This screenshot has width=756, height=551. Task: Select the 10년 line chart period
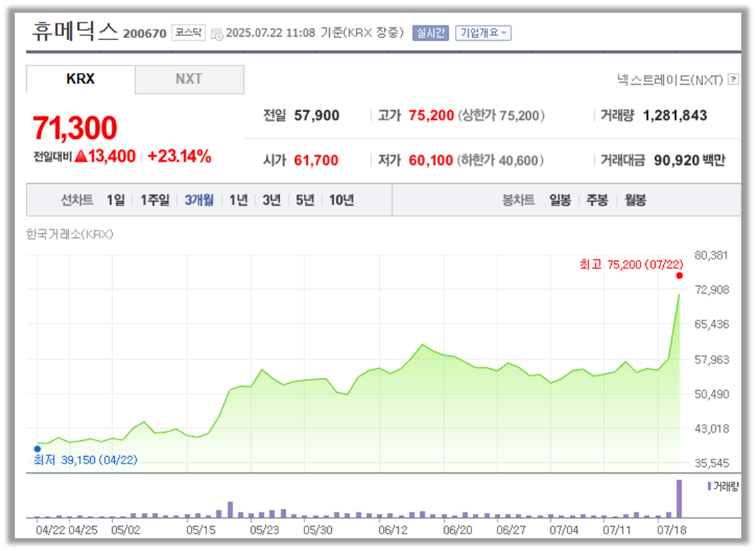[x=341, y=200]
